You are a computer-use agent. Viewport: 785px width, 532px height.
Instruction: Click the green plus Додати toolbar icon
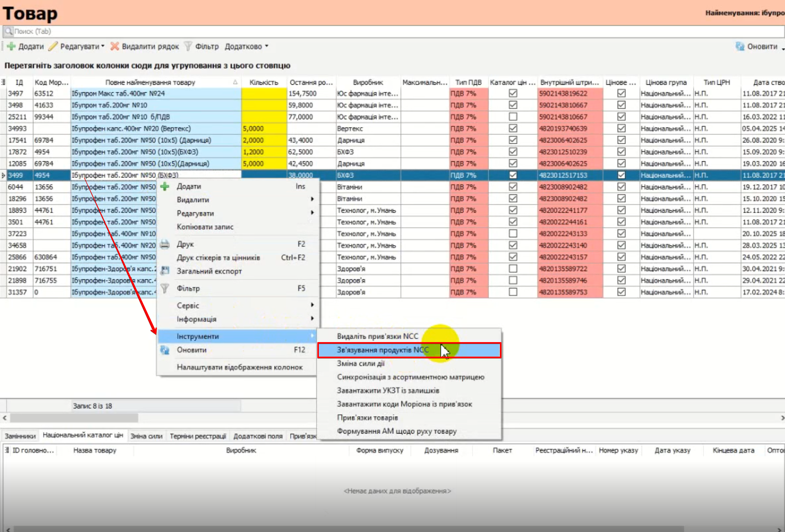click(11, 46)
